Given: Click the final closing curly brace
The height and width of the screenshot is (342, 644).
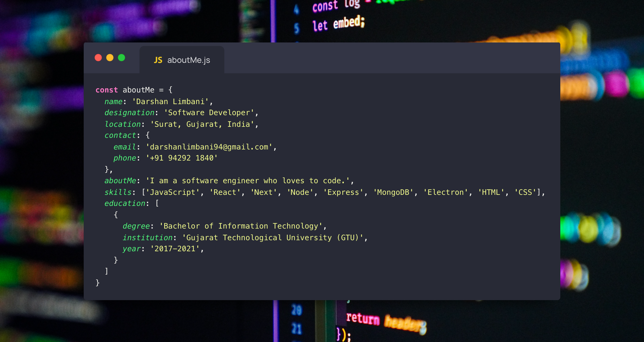Looking at the screenshot, I should click(x=98, y=283).
